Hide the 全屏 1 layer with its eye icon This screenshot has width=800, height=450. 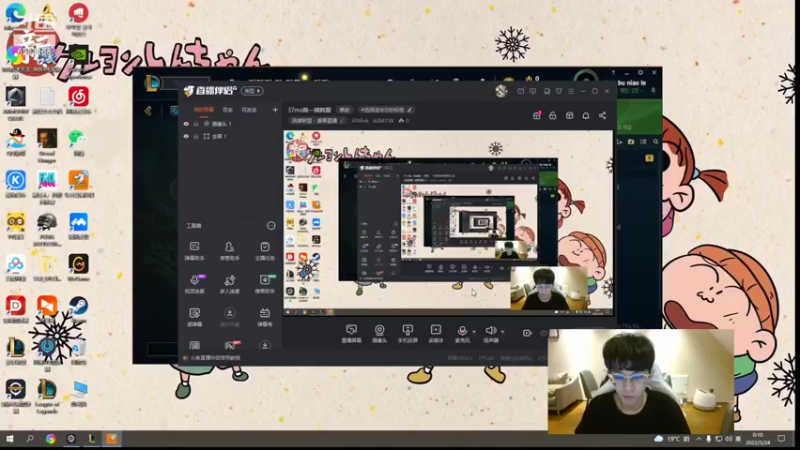(186, 136)
